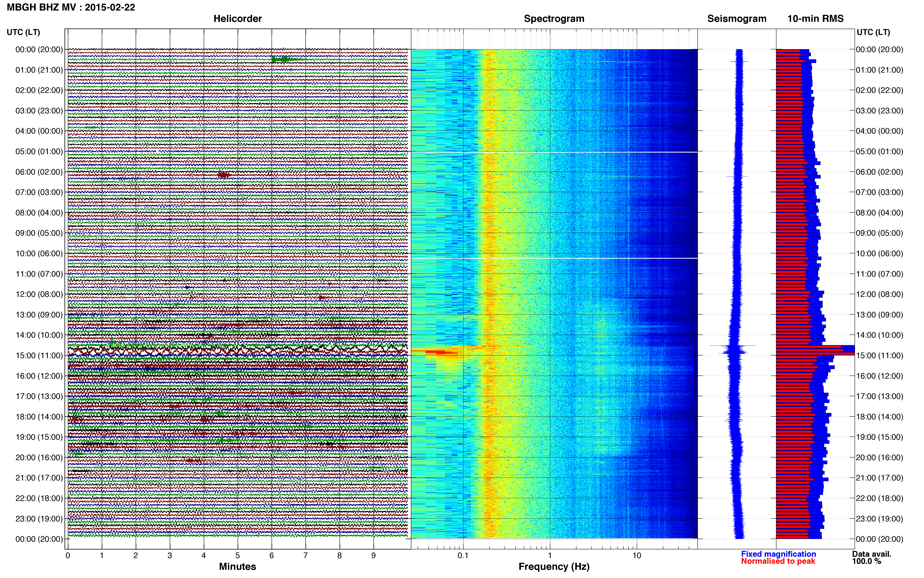Click the white data gap line near 05:00 spectrogram
The width and height of the screenshot is (924, 578).
click(554, 152)
